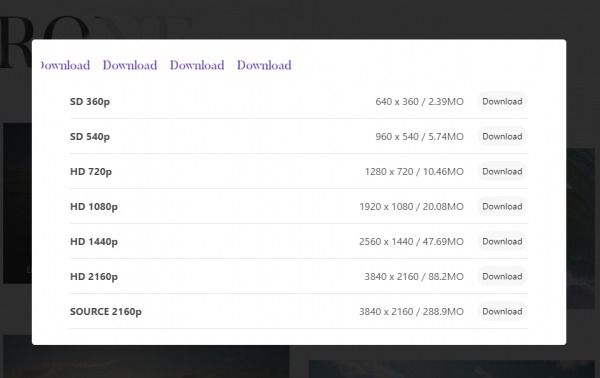Download the SD 360p version
Image resolution: width=600 pixels, height=378 pixels.
click(x=502, y=101)
